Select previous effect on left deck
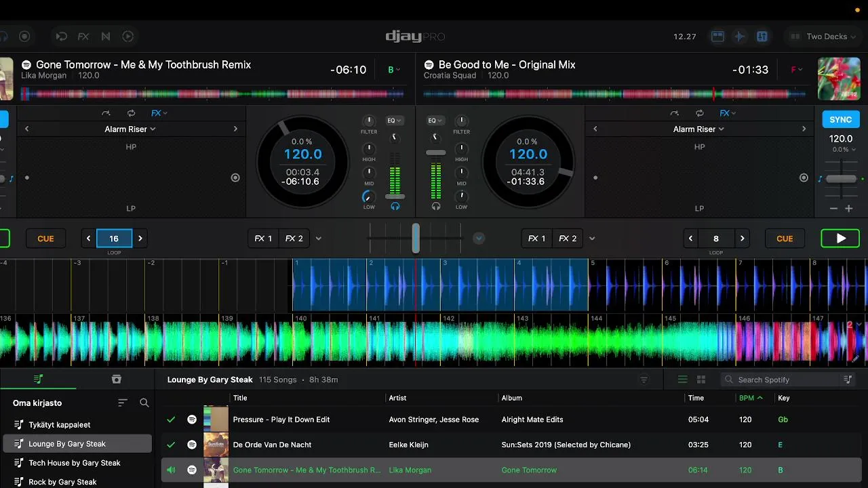The image size is (868, 488). tap(27, 129)
